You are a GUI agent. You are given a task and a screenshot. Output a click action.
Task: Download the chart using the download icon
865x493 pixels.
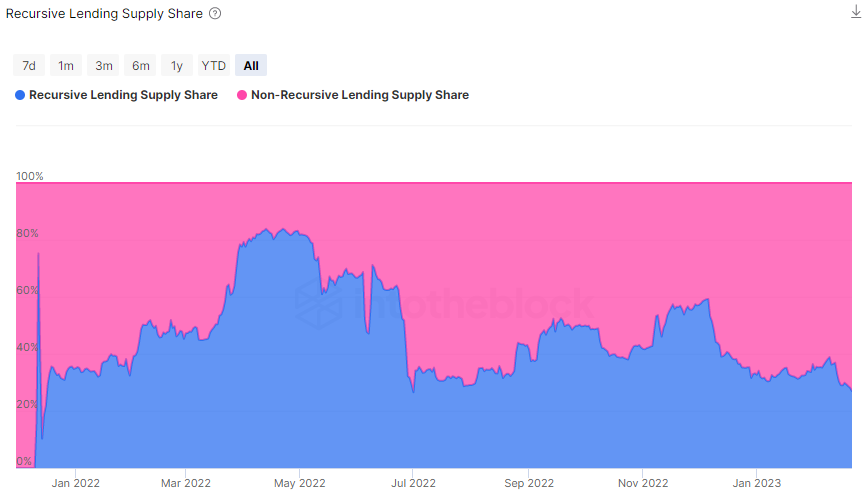pyautogui.click(x=855, y=13)
